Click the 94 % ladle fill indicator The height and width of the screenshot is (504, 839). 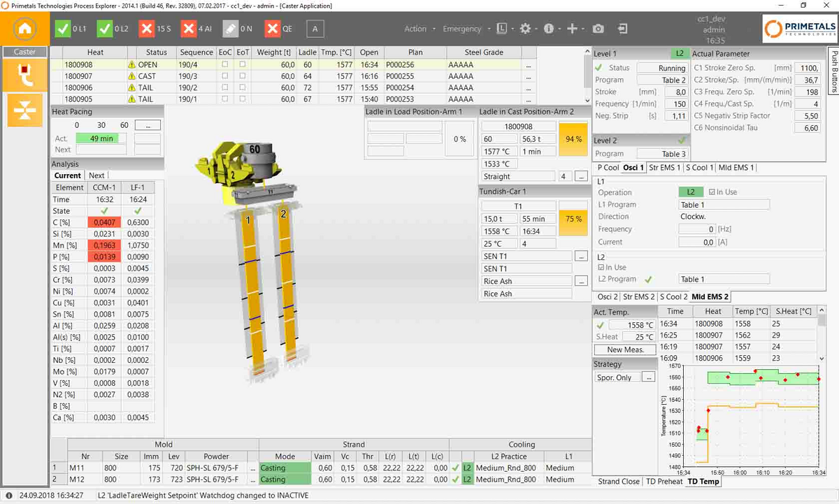pos(573,139)
